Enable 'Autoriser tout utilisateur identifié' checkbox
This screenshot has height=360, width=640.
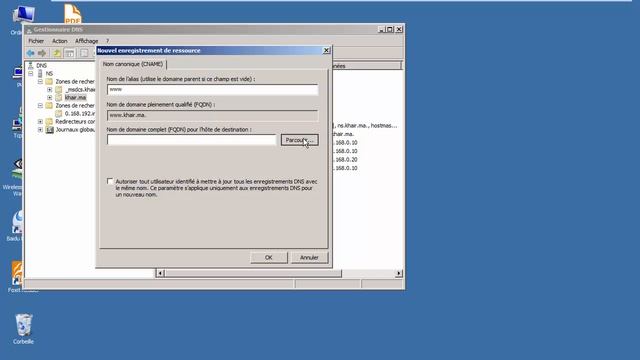(110, 181)
